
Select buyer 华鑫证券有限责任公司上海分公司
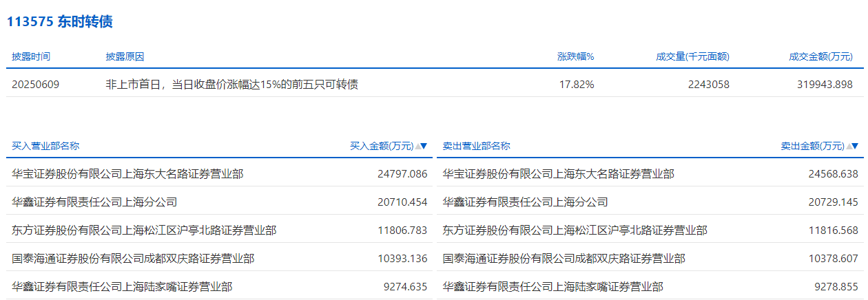click(x=94, y=202)
